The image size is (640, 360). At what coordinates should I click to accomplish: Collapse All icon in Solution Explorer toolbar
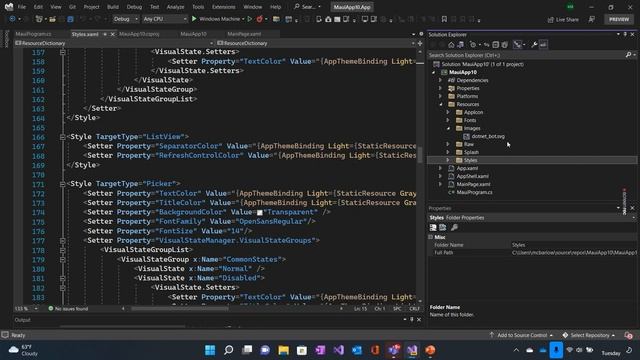(x=496, y=45)
